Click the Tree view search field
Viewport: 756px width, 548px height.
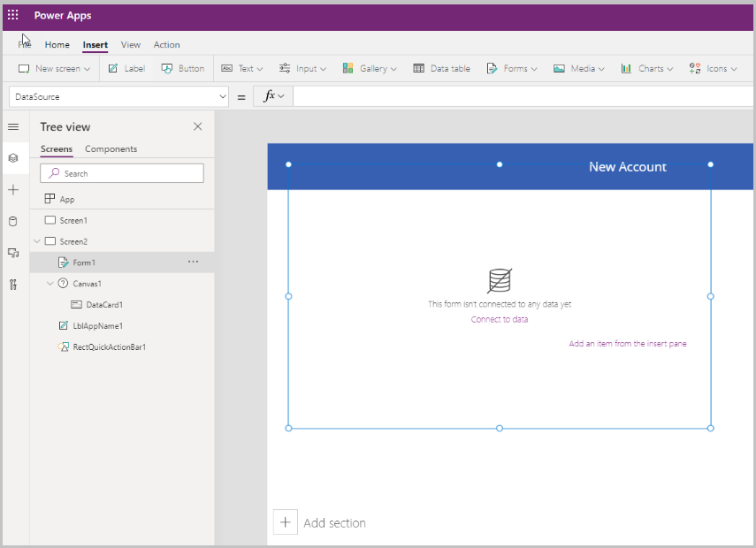pos(122,173)
